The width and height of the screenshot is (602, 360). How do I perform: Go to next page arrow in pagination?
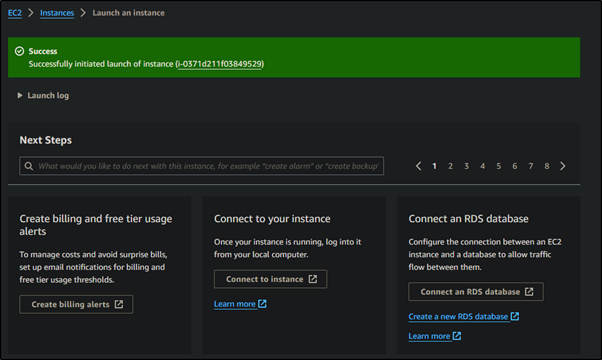pos(562,166)
